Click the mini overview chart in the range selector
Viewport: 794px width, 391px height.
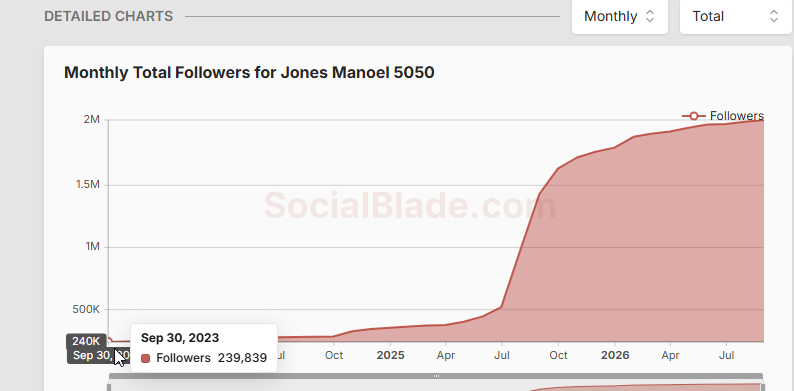coord(436,387)
